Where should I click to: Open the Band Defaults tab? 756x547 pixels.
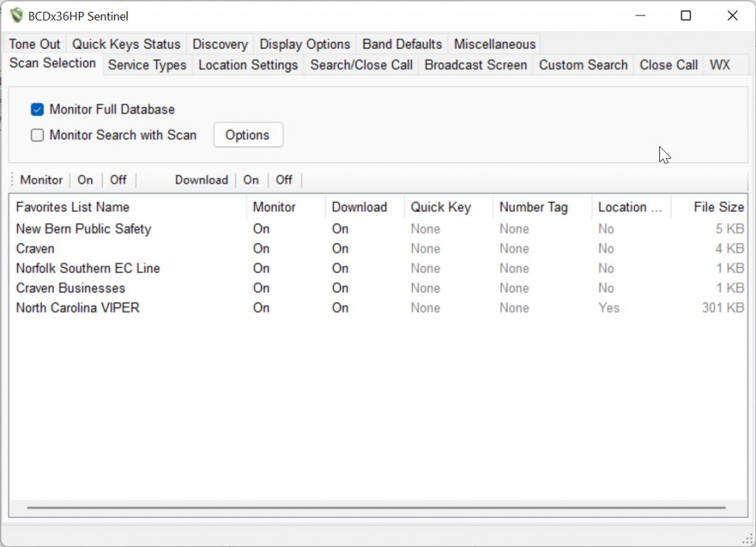[402, 44]
